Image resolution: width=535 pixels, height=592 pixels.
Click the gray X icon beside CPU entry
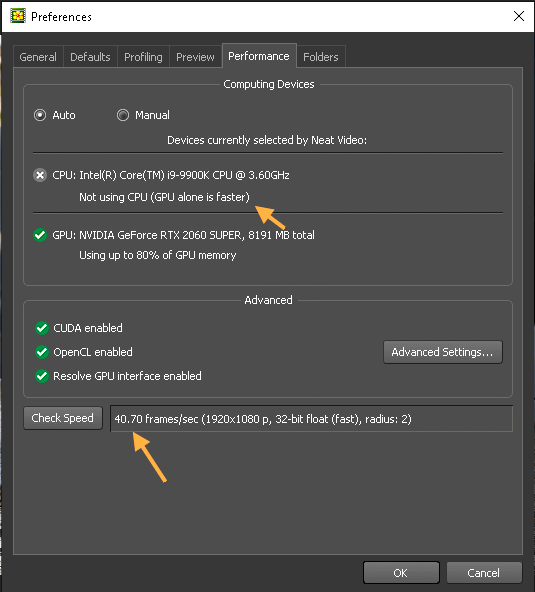40,175
